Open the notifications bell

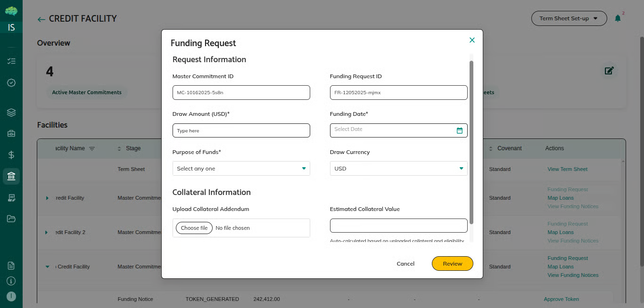[x=618, y=18]
